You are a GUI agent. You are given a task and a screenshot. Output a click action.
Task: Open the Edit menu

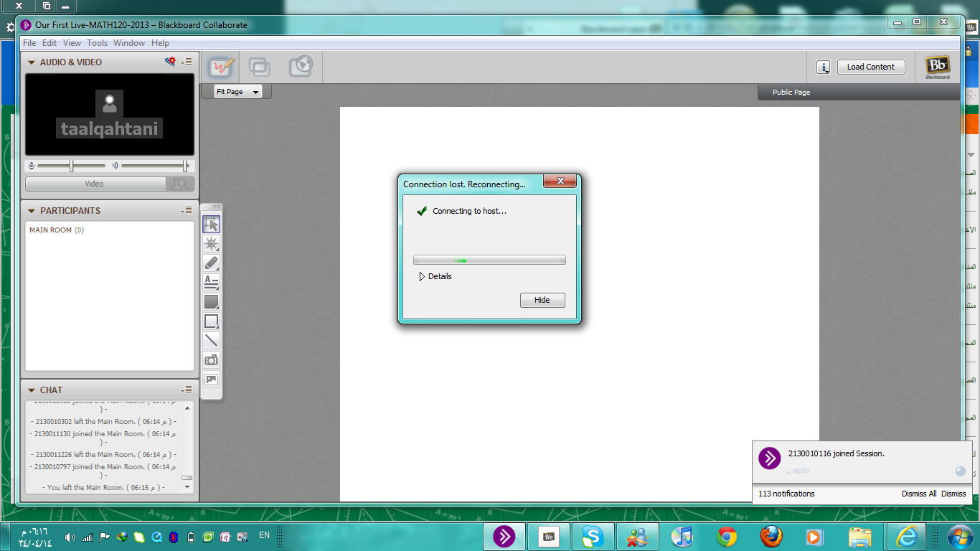(x=50, y=43)
